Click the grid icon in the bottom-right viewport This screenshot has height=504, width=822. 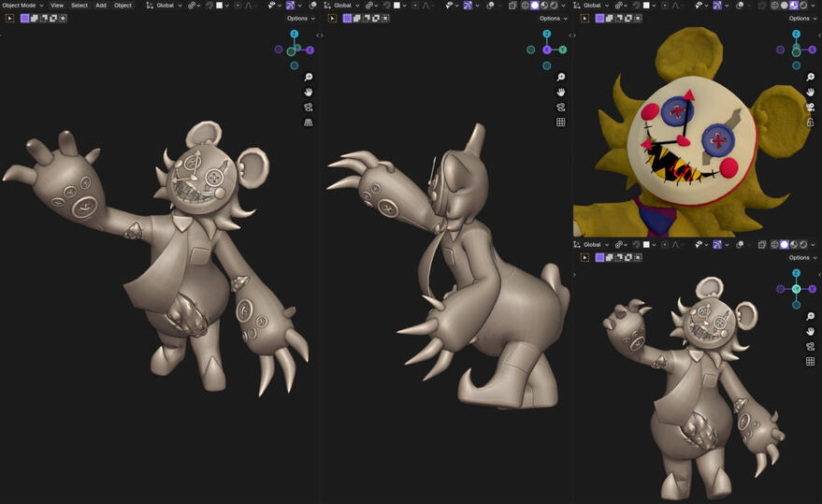810,362
